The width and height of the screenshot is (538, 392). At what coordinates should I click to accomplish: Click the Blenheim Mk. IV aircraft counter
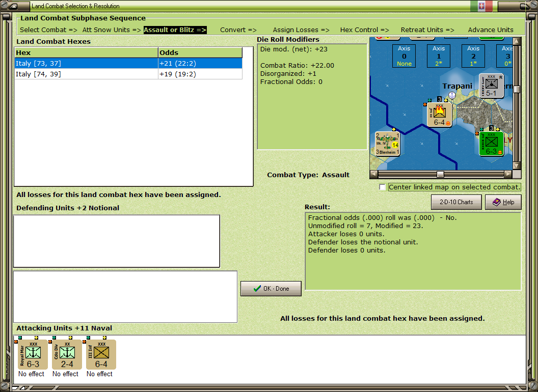pos(387,144)
